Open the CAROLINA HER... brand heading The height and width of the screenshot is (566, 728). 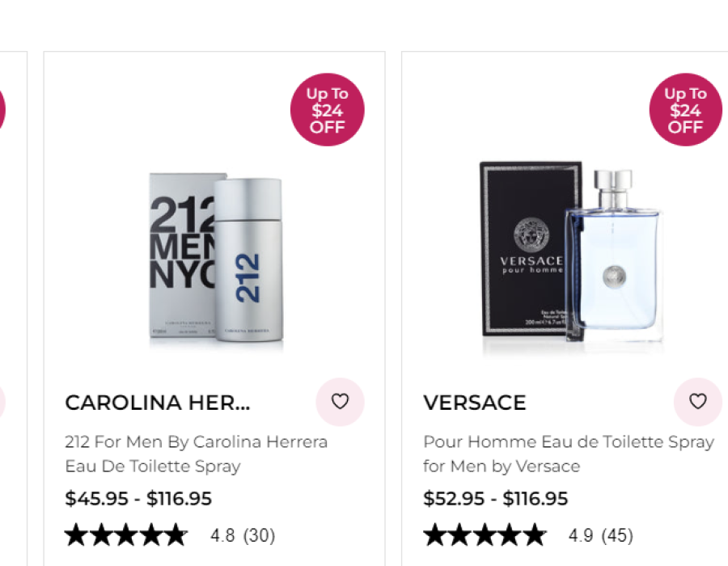click(x=158, y=403)
